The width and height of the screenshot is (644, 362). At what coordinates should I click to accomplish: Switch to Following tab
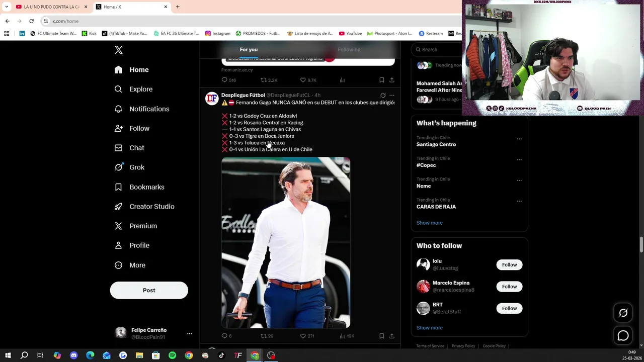[349, 49]
